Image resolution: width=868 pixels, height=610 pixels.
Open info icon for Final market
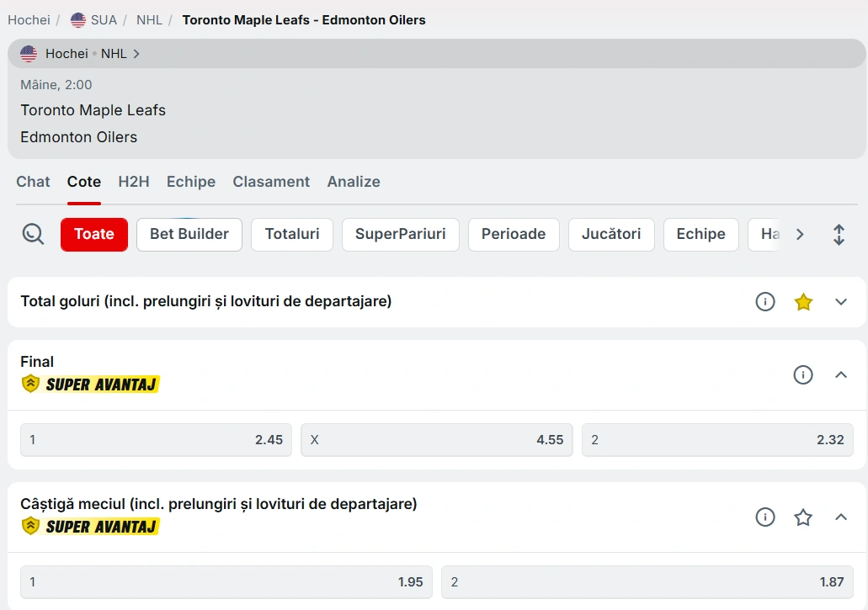pos(803,374)
